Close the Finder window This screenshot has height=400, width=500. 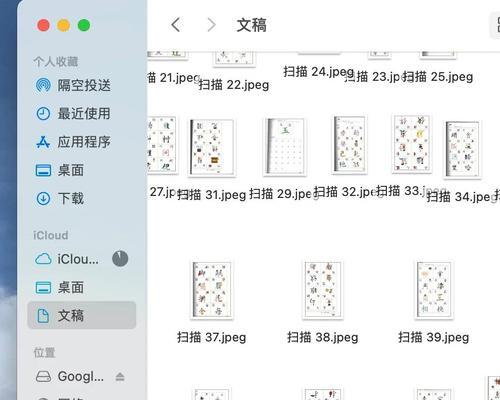[43, 25]
